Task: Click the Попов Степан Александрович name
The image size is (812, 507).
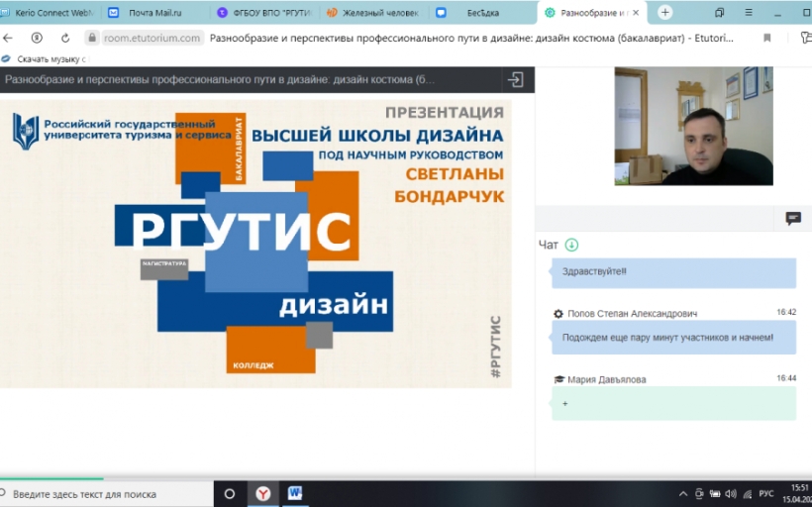Action: tap(633, 313)
